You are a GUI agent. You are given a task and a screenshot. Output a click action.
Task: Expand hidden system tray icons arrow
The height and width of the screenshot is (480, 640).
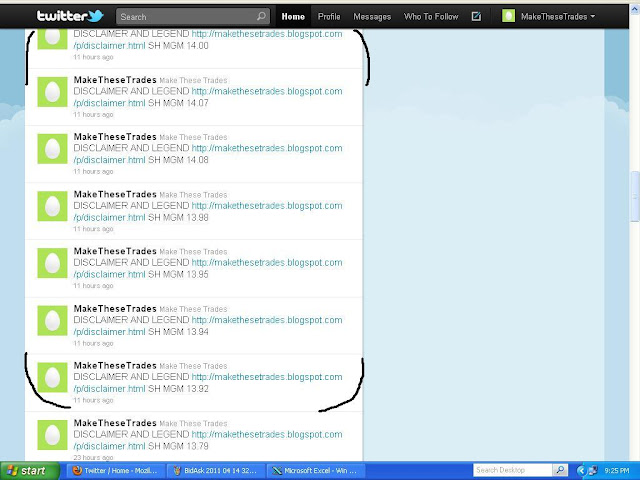coord(581,471)
